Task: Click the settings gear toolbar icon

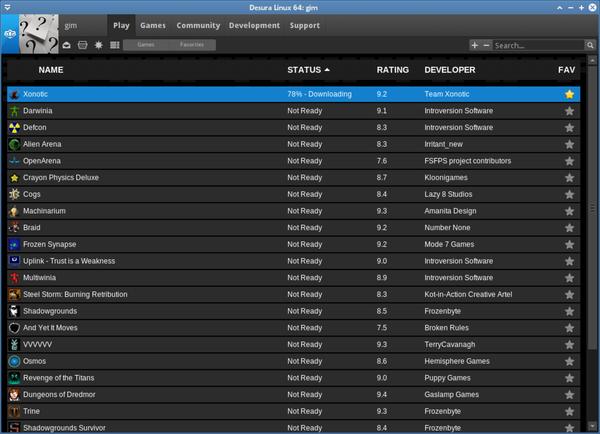Action: tap(98, 45)
